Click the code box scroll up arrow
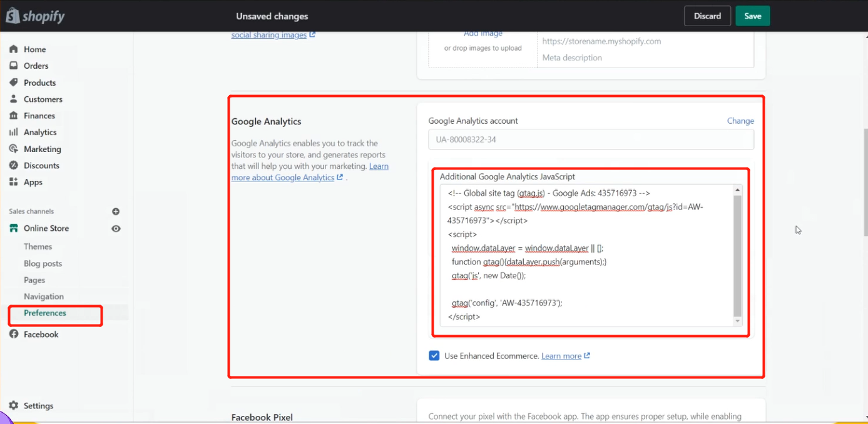The width and height of the screenshot is (868, 424). 738,189
